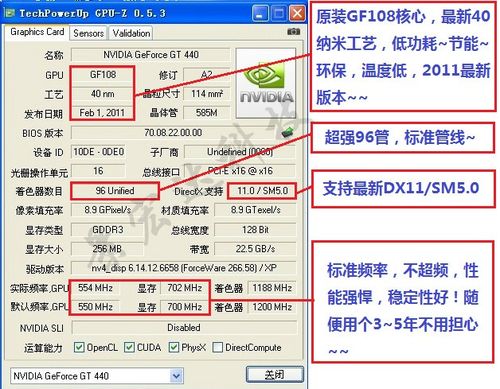
Task: Click the 700 MHz default memory field
Action: point(184,307)
